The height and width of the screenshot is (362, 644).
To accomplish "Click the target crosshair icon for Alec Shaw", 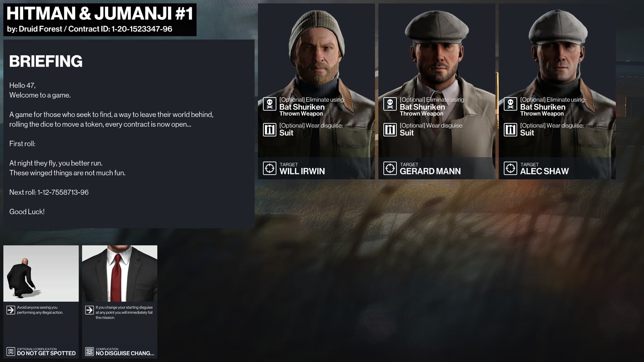I will 510,168.
